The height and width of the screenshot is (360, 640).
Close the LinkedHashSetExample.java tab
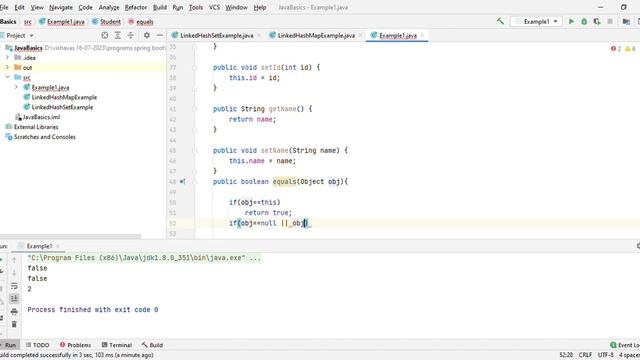[x=259, y=36]
